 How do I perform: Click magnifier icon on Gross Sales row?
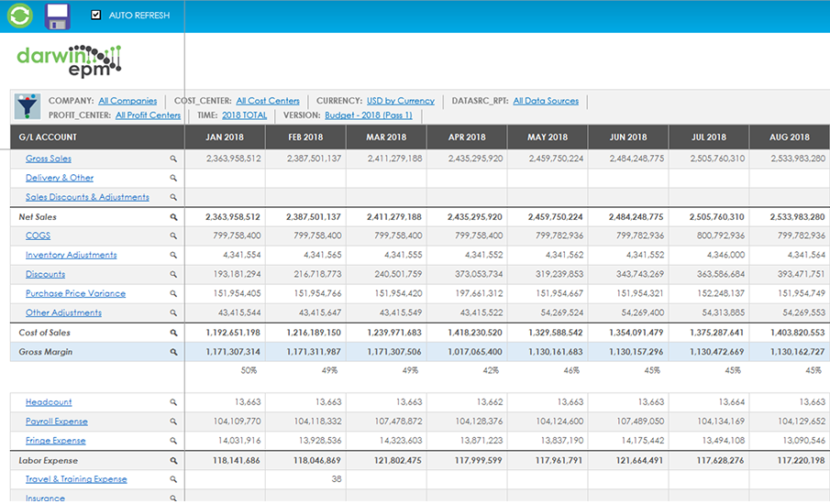click(173, 159)
